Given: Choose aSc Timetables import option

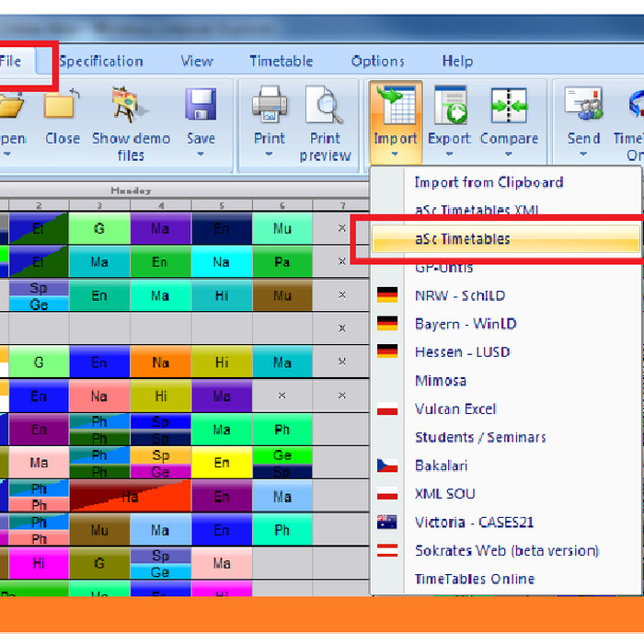Looking at the screenshot, I should coord(462,239).
